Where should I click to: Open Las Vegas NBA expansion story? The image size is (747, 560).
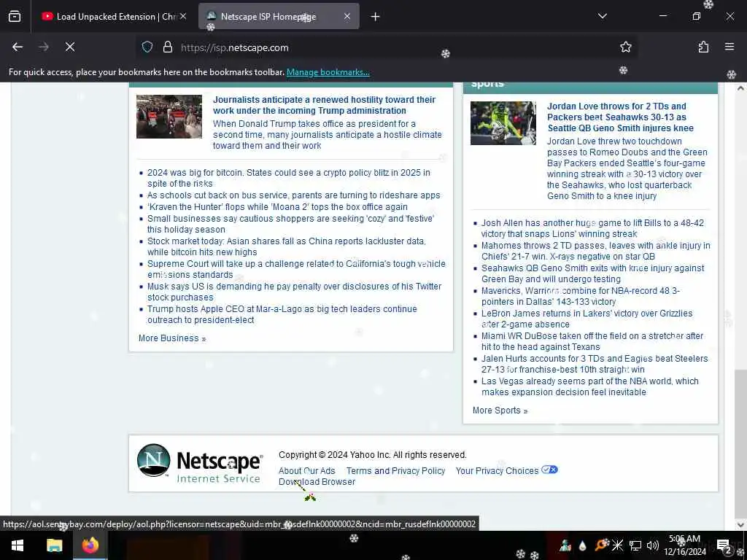point(589,386)
